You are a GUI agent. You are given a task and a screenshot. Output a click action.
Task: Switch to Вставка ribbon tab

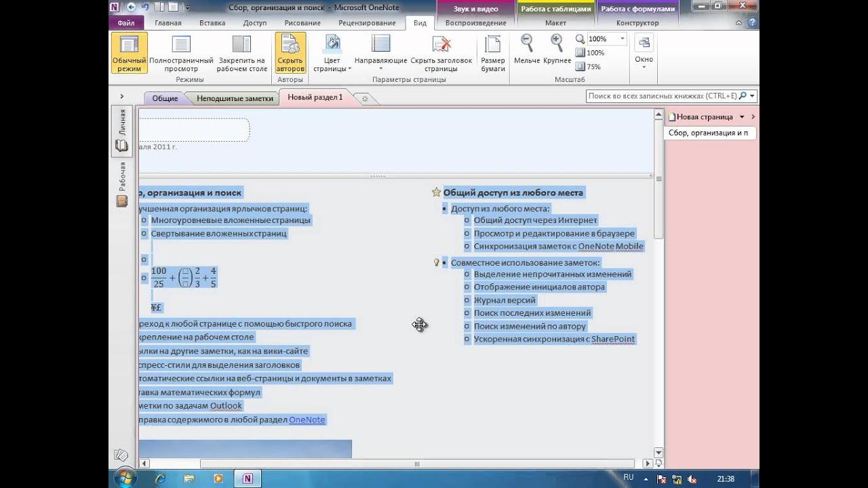click(212, 23)
